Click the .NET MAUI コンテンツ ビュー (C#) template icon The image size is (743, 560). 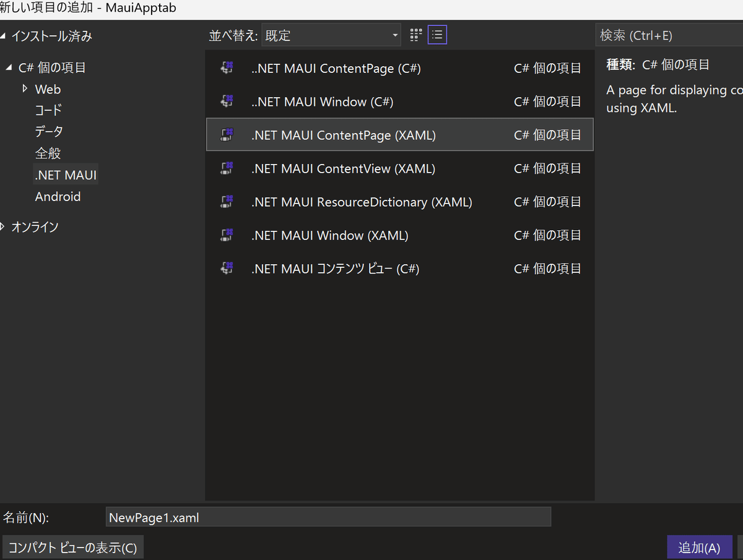click(227, 269)
